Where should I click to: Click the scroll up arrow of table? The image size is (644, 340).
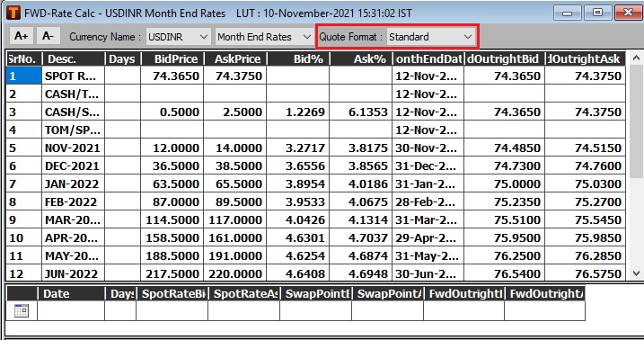click(x=636, y=58)
